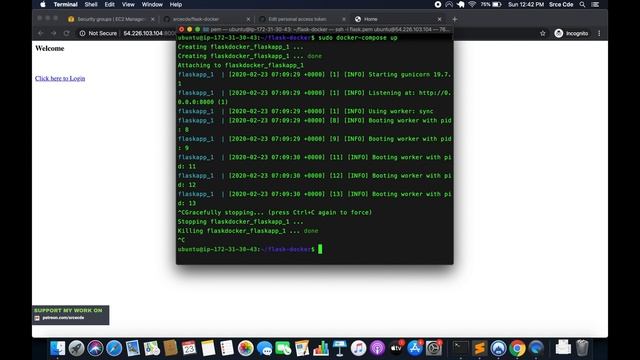Open a new browser tab with plus
640x360 pixels.
point(455,19)
